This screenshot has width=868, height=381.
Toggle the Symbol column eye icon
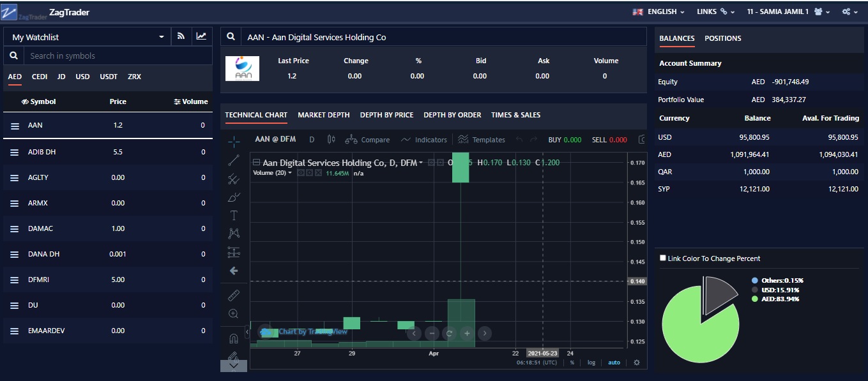click(25, 101)
